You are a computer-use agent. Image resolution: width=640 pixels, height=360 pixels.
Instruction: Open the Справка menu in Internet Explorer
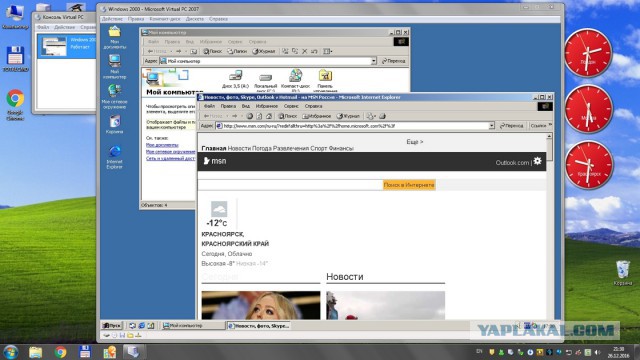pos(313,106)
